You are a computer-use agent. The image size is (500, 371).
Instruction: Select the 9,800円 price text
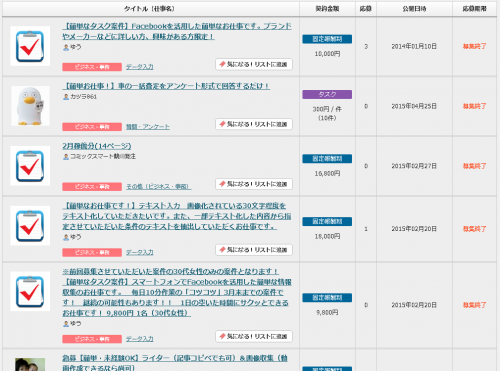point(327,312)
